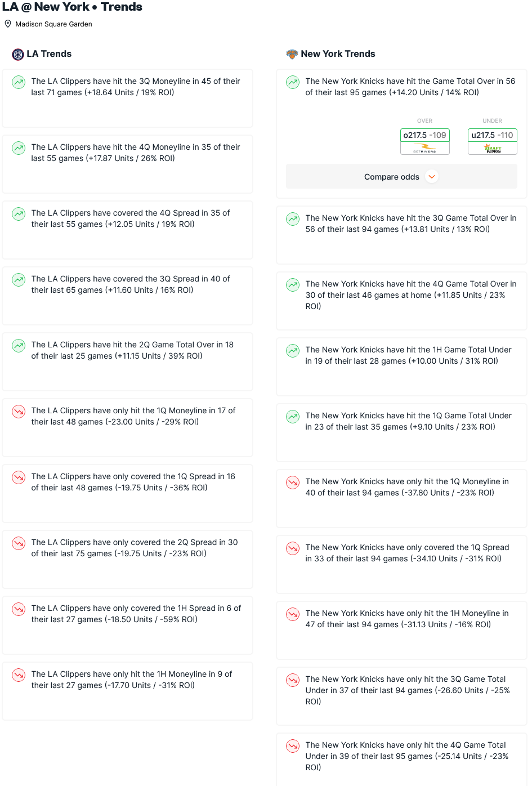Expand the Compare odds chevron

pos(432,177)
